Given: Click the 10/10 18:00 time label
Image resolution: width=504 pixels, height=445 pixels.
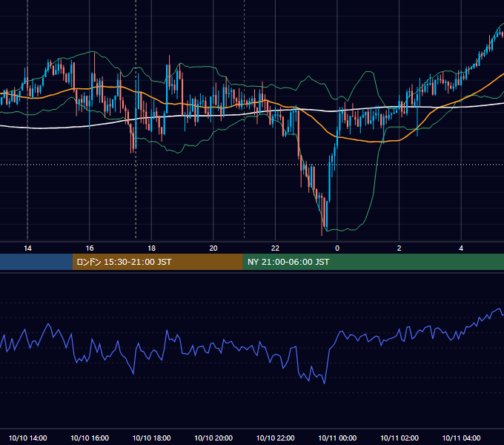Looking at the screenshot, I should pyautogui.click(x=151, y=438).
